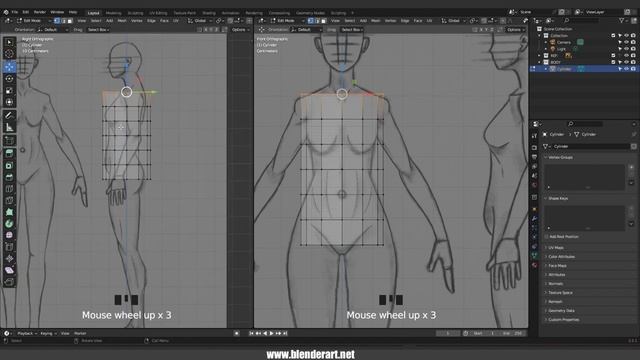Switch to the Modeling workspace tab
The image size is (640, 360).
point(113,13)
